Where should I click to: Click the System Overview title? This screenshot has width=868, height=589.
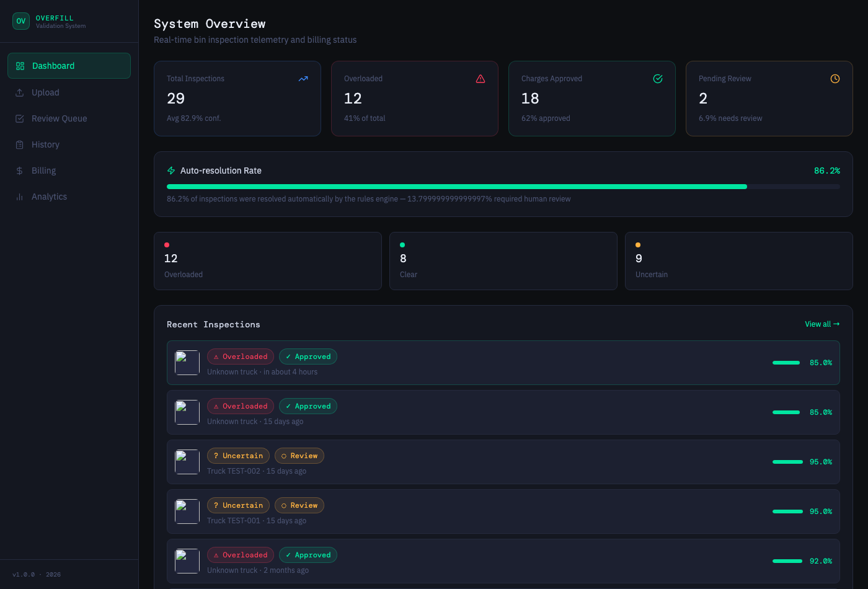pyautogui.click(x=210, y=24)
